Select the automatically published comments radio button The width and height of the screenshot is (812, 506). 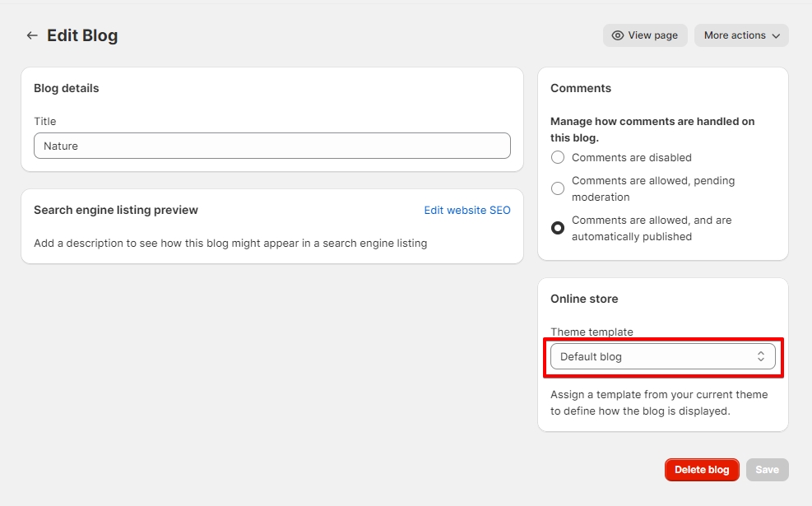tap(558, 228)
